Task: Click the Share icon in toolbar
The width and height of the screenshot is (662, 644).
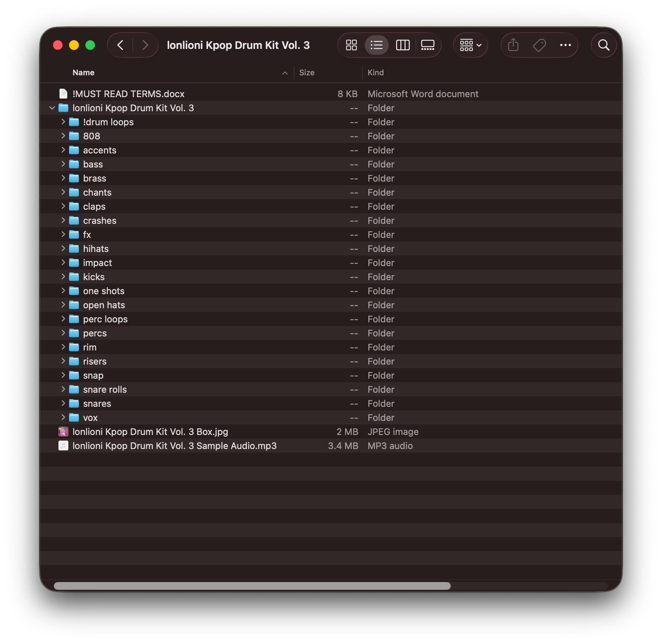Action: point(513,45)
